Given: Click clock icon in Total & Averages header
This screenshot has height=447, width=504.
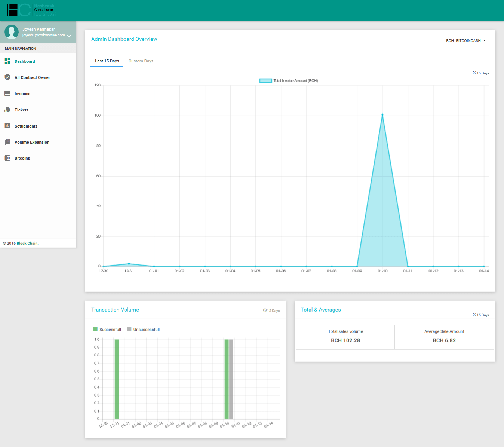Looking at the screenshot, I should [474, 315].
